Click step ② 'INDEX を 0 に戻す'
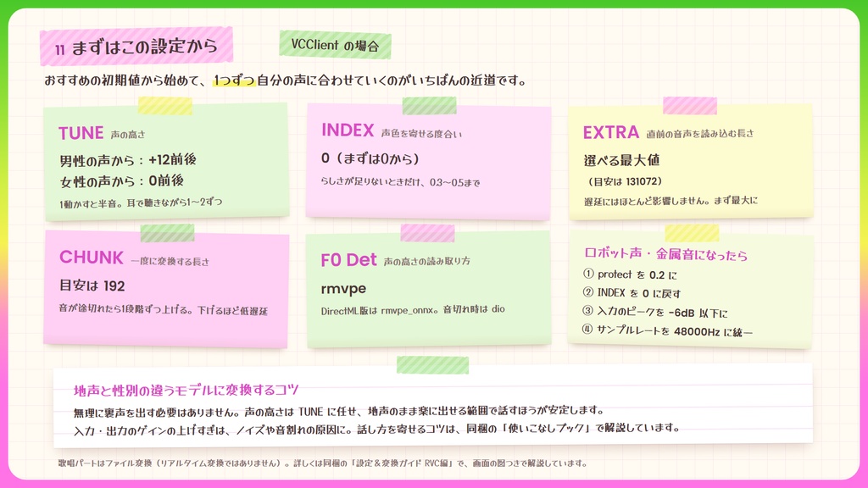 point(632,293)
